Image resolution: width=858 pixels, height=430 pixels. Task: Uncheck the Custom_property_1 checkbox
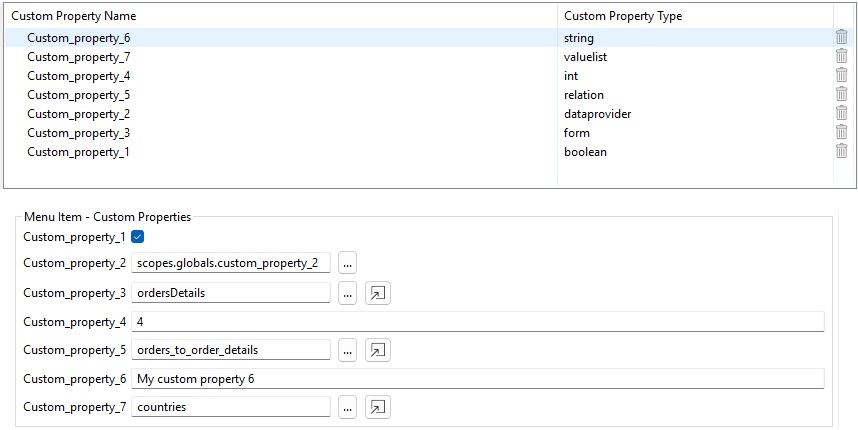click(138, 237)
